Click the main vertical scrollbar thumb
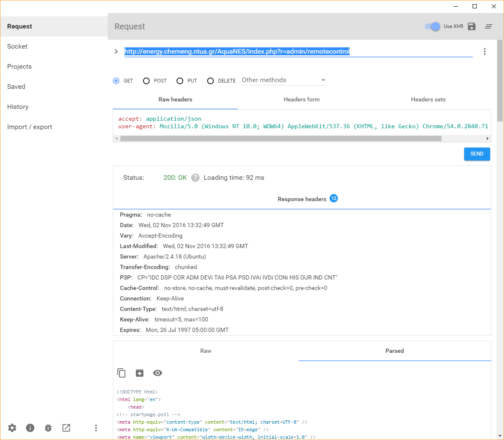This screenshot has height=440, width=504. tap(500, 80)
